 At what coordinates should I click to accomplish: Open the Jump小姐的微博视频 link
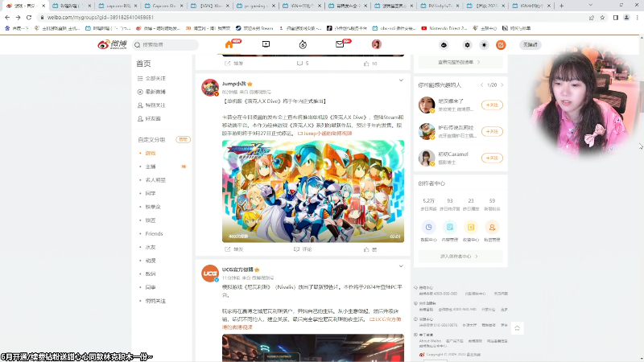(325, 134)
